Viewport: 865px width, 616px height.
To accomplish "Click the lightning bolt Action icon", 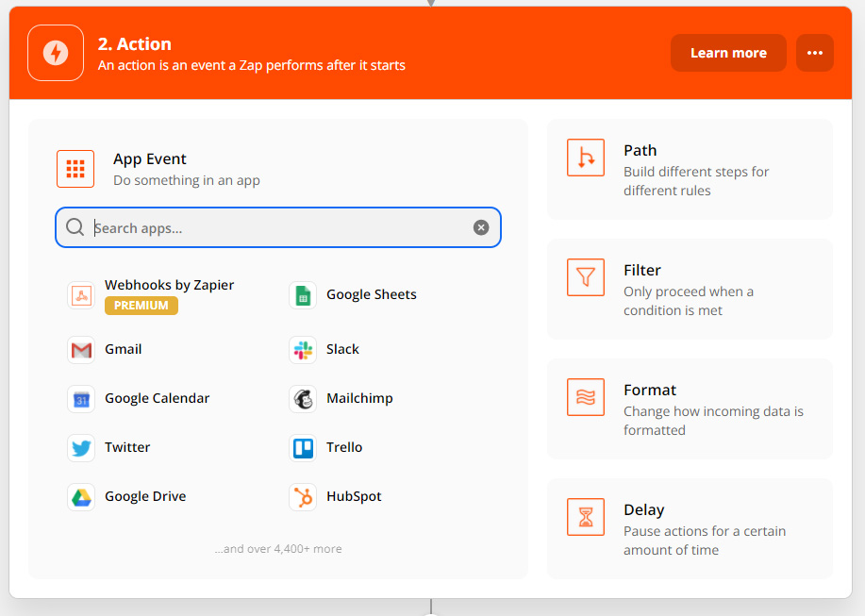I will (x=56, y=53).
